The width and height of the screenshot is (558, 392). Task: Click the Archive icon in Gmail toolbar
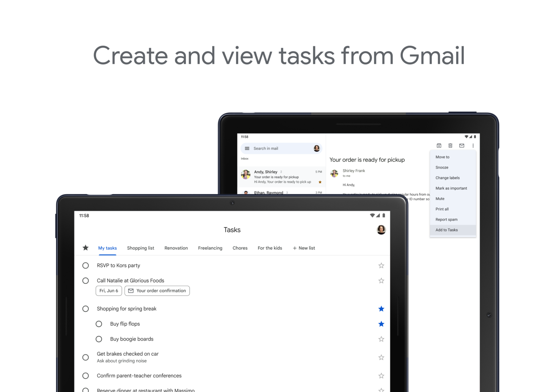[x=439, y=145]
